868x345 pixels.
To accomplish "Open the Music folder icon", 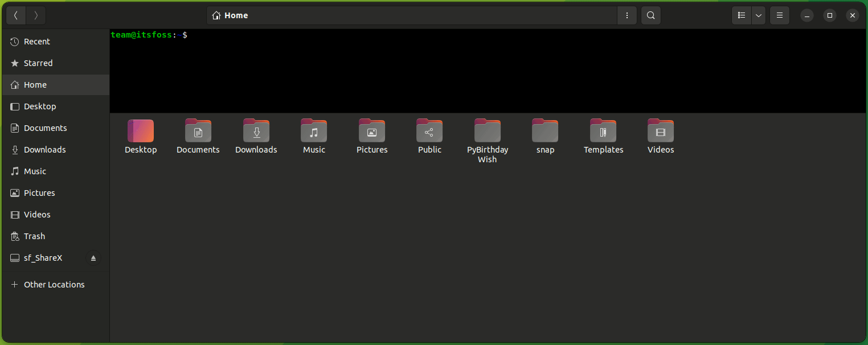I will (x=314, y=130).
